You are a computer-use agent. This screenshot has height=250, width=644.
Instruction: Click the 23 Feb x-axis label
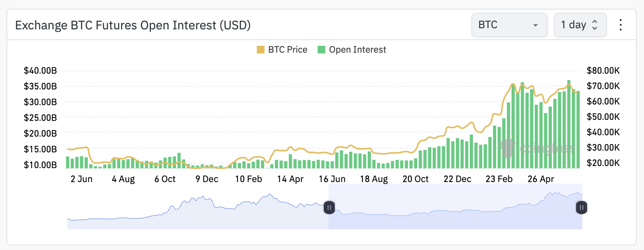499,179
